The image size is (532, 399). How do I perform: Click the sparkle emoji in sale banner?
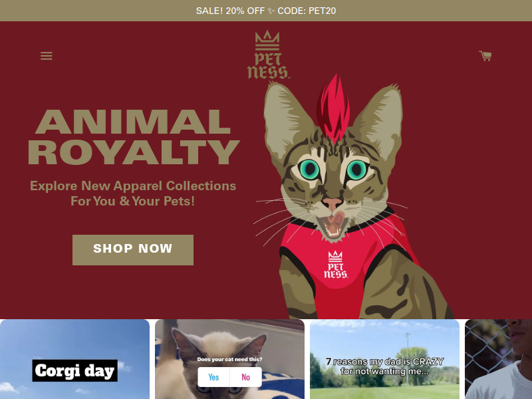(271, 11)
